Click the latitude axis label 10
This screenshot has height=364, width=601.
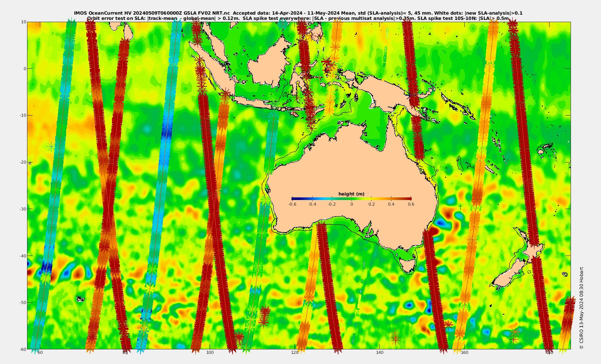click(x=24, y=22)
